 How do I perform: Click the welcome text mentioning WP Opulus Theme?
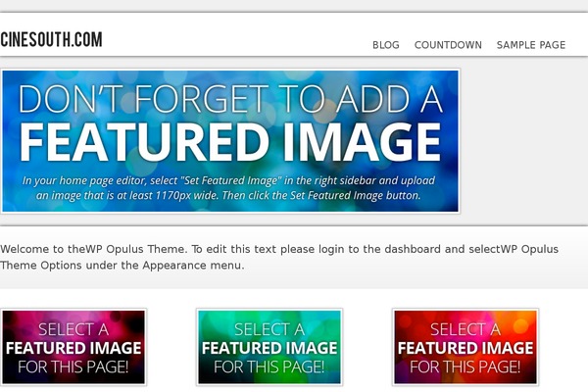point(279,258)
